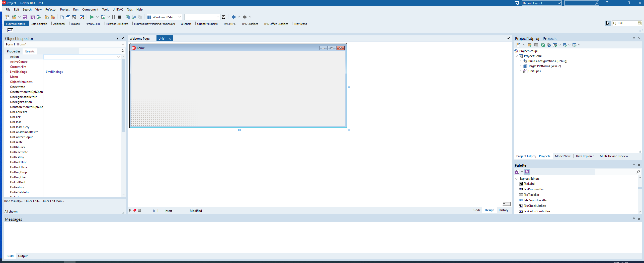Viewport: 644px width, 263px height.
Task: Open the History tab at bottom
Action: coord(503,210)
